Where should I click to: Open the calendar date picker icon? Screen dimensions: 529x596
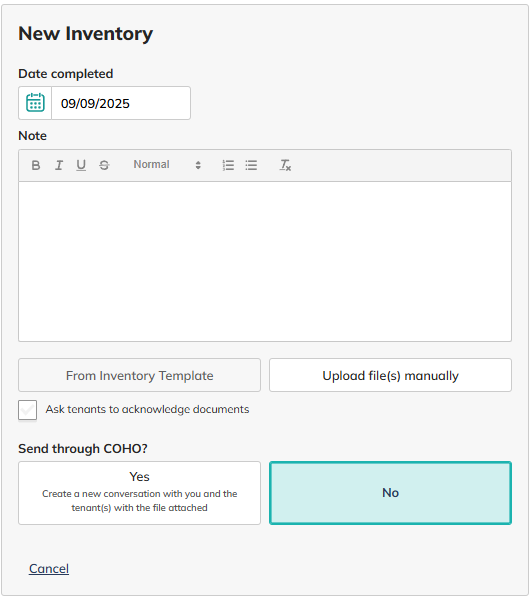35,103
